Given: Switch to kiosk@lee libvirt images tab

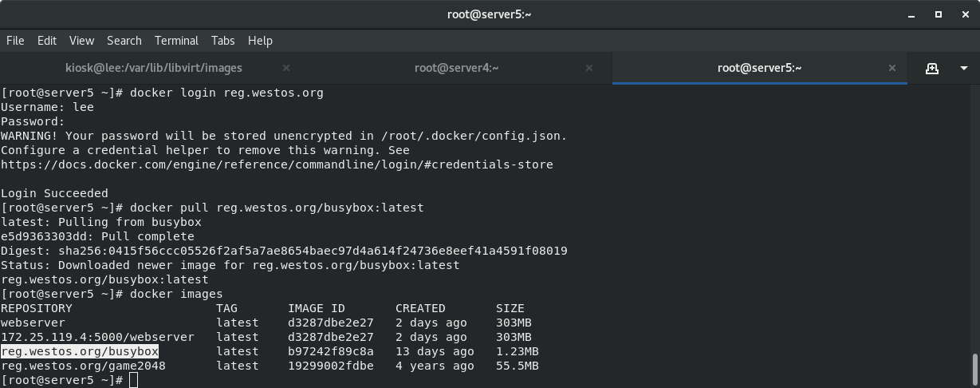Looking at the screenshot, I should tap(154, 68).
